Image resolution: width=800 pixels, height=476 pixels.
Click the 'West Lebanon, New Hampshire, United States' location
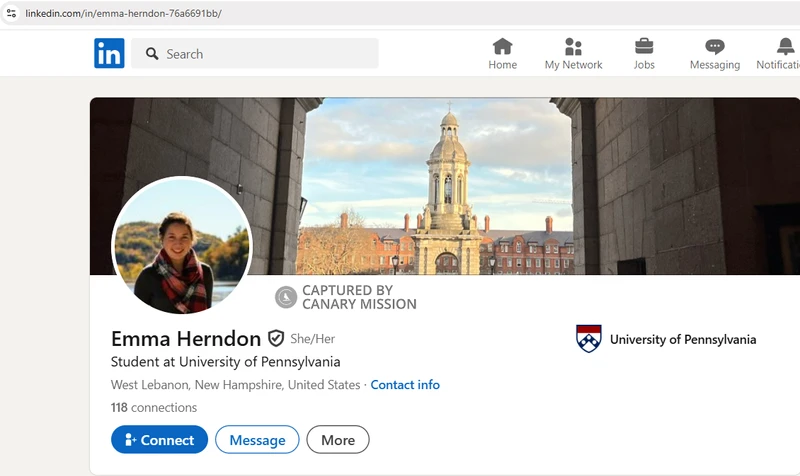pyautogui.click(x=236, y=385)
